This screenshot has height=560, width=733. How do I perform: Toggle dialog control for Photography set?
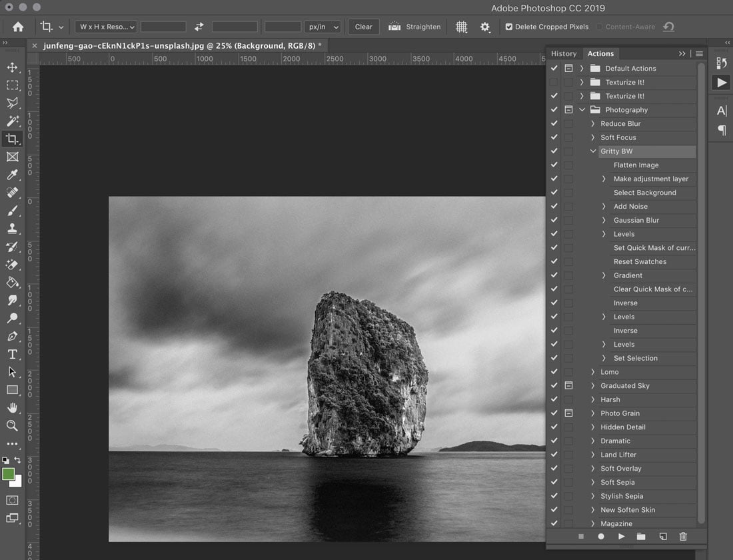[568, 109]
